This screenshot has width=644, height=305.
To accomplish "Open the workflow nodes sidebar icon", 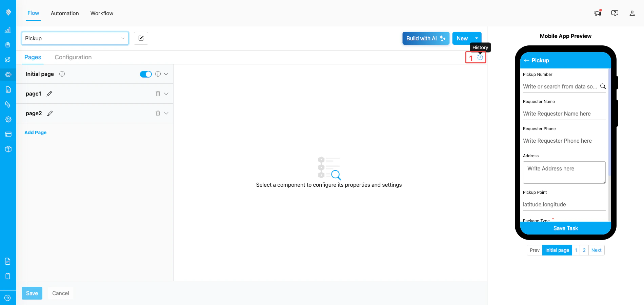I will coord(8,60).
